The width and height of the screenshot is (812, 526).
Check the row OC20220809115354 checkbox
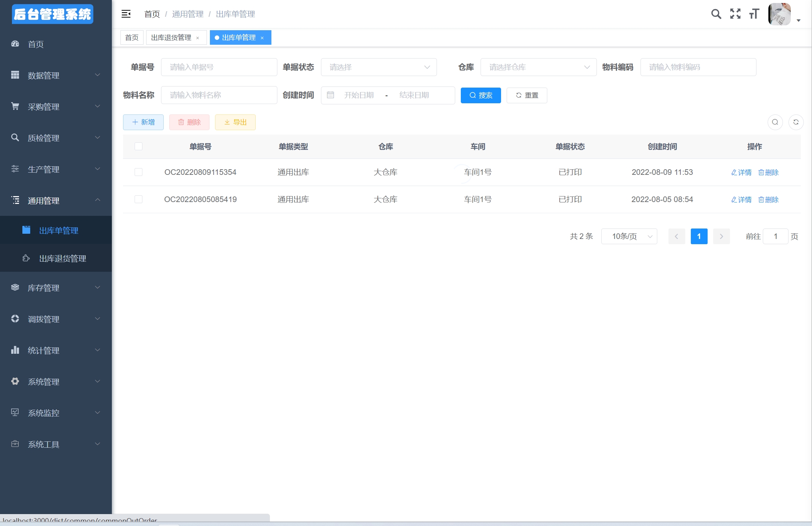(138, 172)
